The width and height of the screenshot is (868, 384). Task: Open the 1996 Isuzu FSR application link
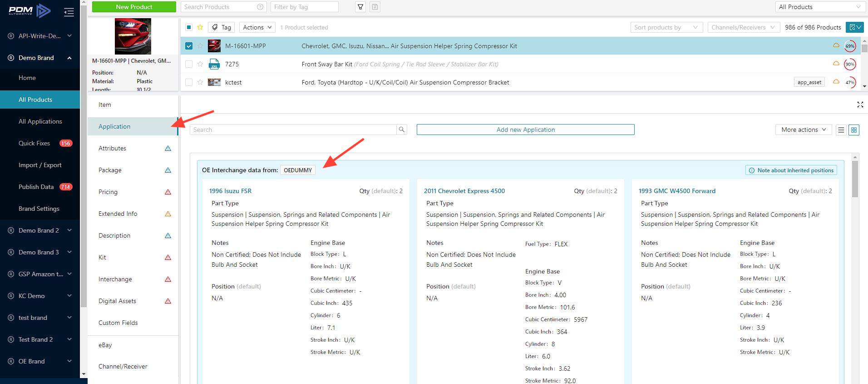(230, 191)
